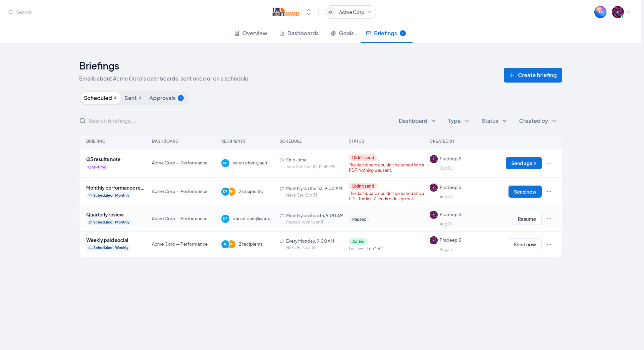644x350 pixels.
Task: Resume the Quarterly review briefing
Action: tap(527, 219)
